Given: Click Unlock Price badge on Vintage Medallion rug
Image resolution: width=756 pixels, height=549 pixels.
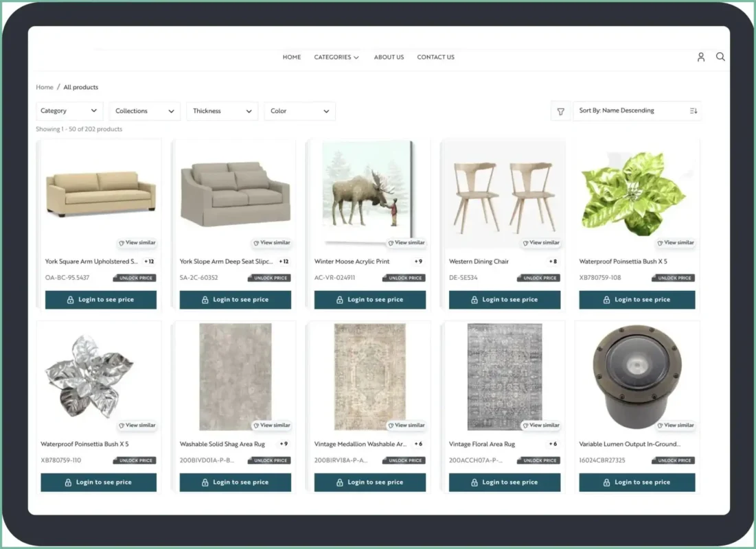Looking at the screenshot, I should pos(404,460).
